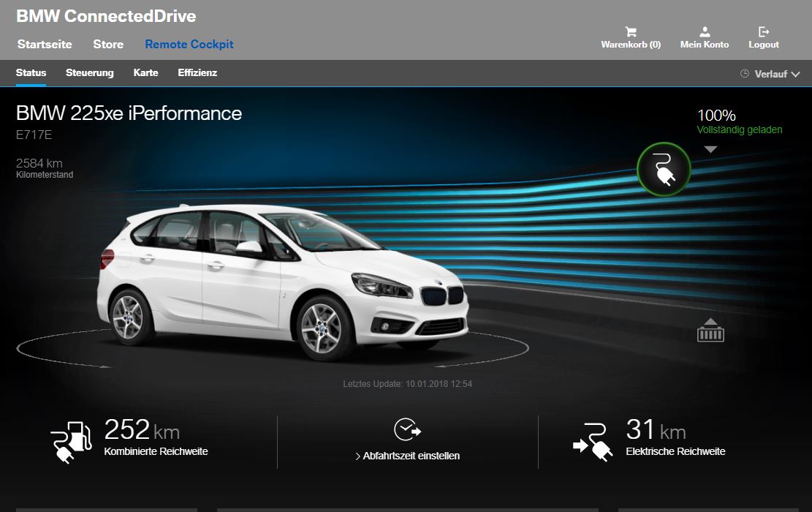This screenshot has width=812, height=512.
Task: Click the Warenkorb (0) link
Action: point(631,45)
